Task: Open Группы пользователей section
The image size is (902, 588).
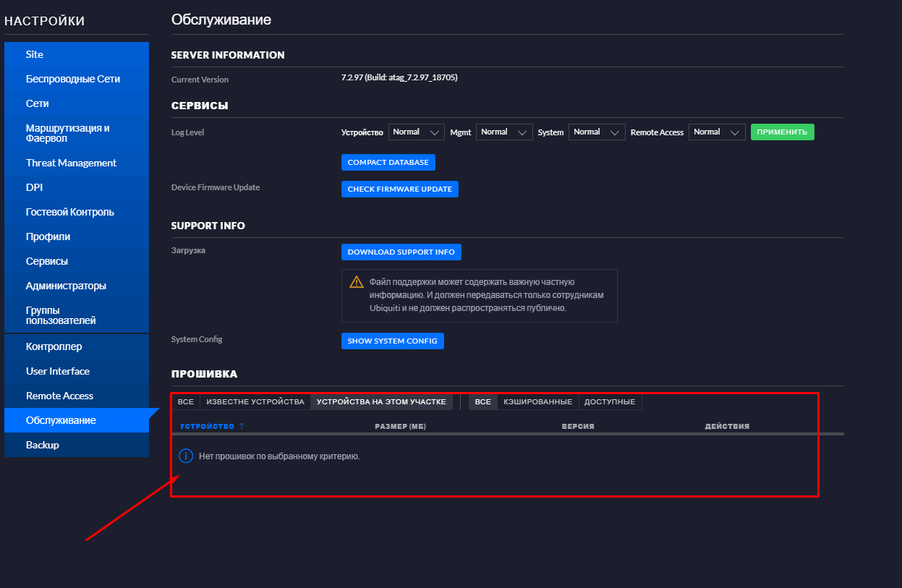Action: click(x=77, y=315)
